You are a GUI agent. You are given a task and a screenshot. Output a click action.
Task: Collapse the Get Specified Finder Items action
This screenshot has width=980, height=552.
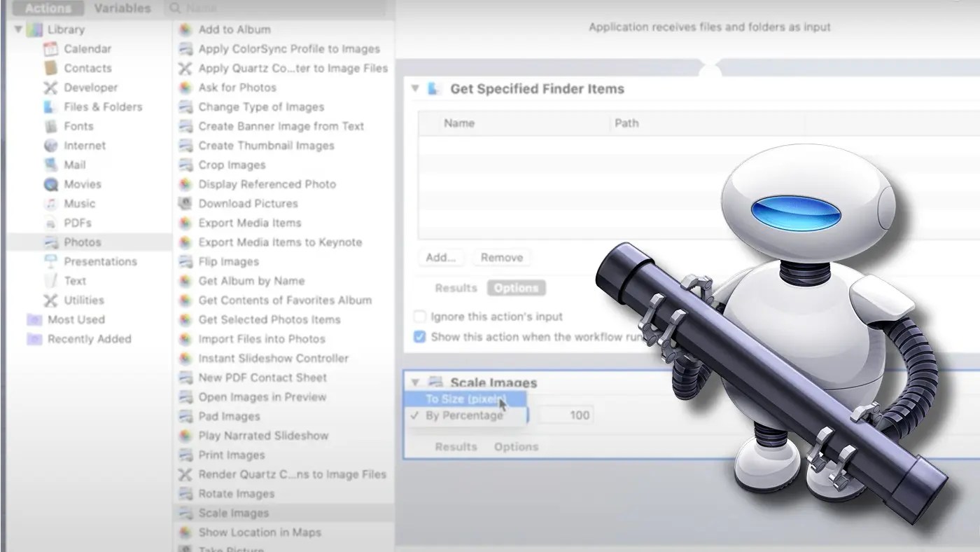tap(415, 89)
